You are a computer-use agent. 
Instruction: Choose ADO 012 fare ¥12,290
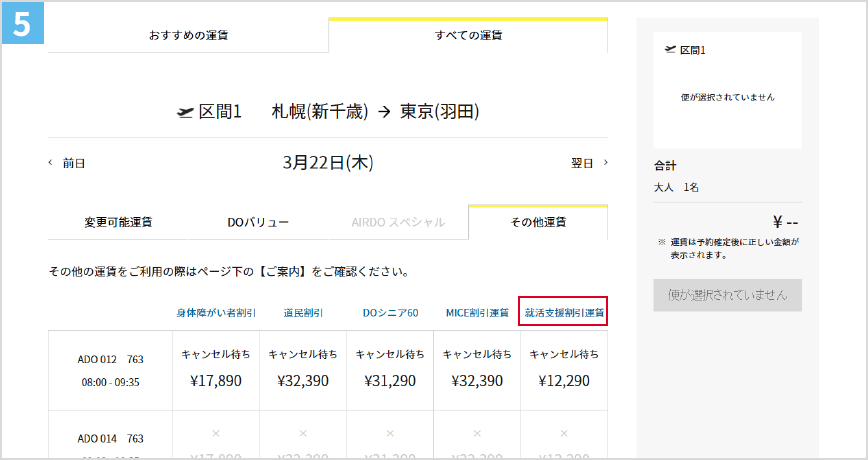point(564,370)
